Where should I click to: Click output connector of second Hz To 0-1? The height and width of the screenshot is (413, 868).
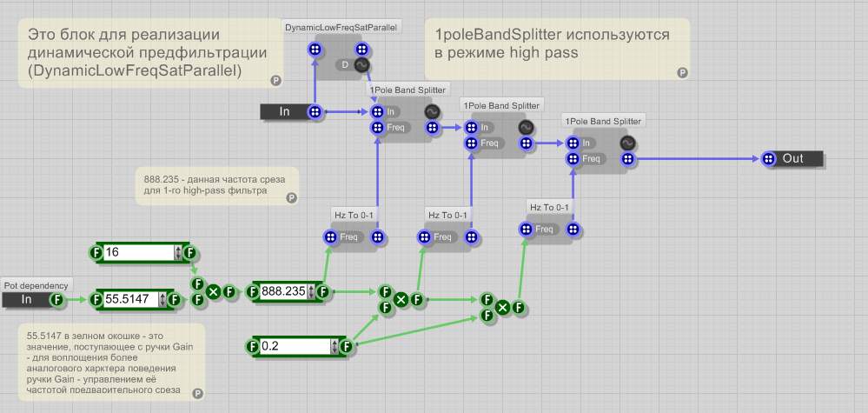point(471,237)
